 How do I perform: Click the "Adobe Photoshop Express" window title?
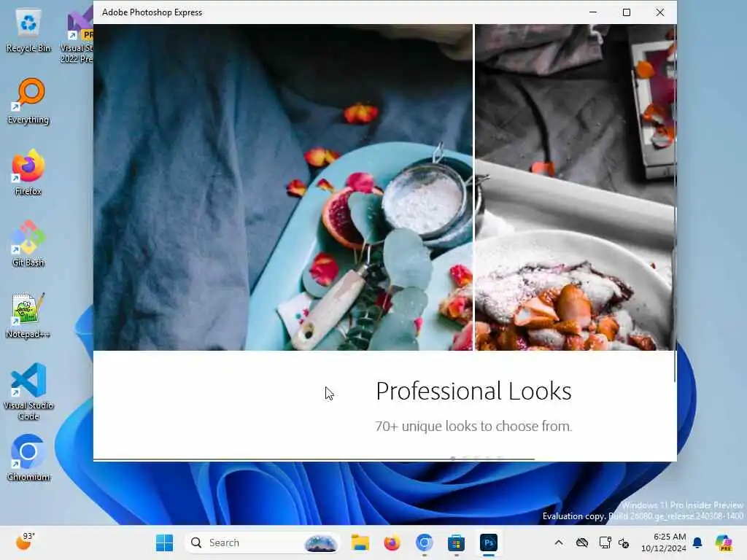(x=152, y=12)
